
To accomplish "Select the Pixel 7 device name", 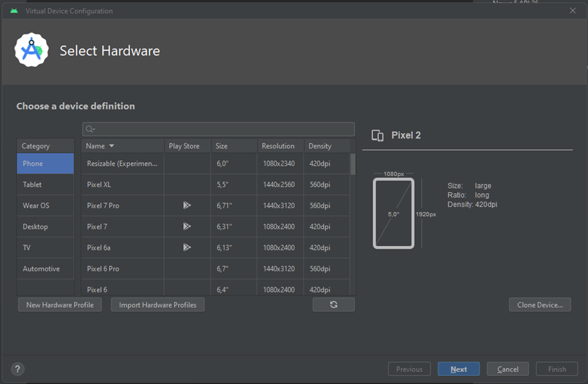I will pos(97,227).
